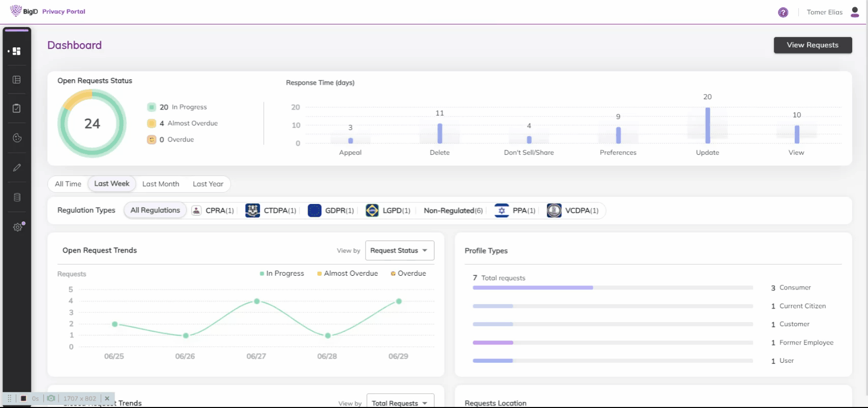
Task: Open the Request Status view-by dropdown
Action: click(x=399, y=250)
